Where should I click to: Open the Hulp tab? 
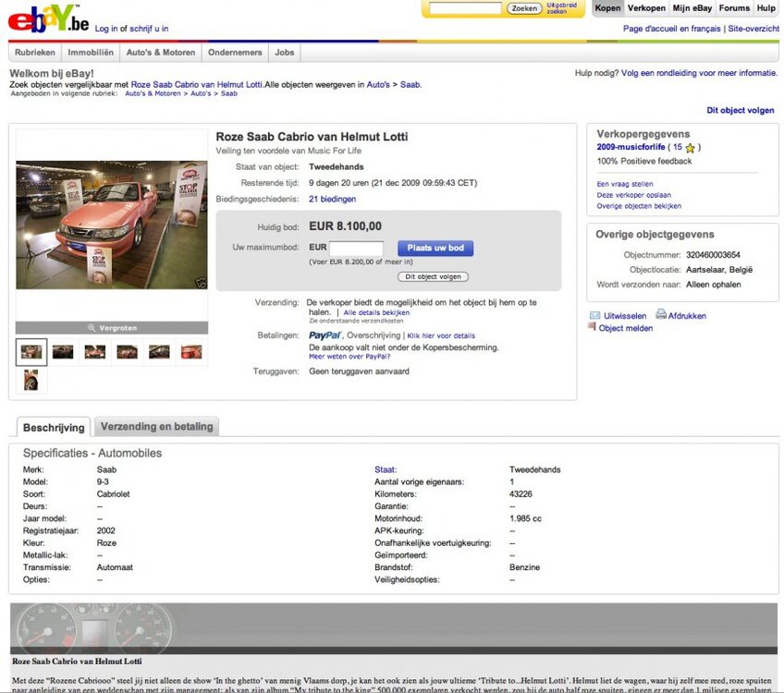[766, 8]
